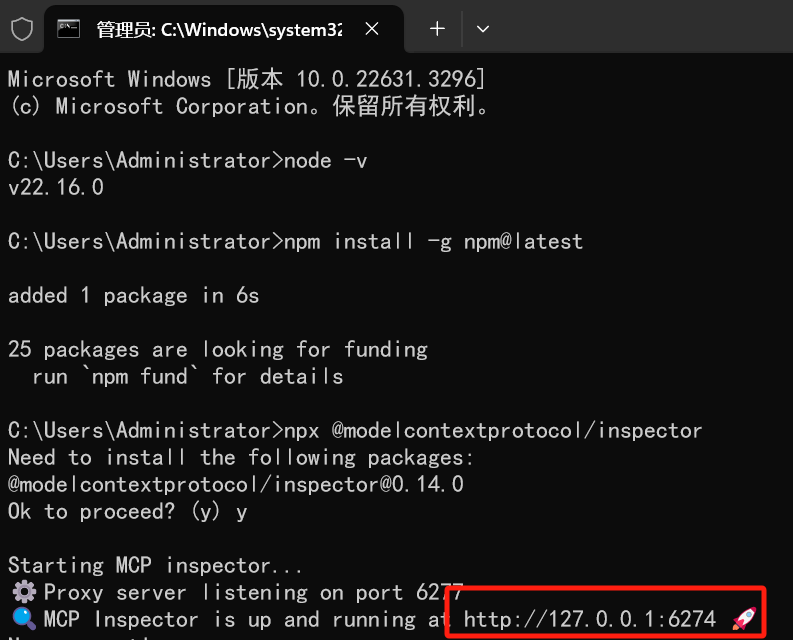Viewport: 793px width, 640px height.
Task: Open a new terminal tab with plus button
Action: 437,29
